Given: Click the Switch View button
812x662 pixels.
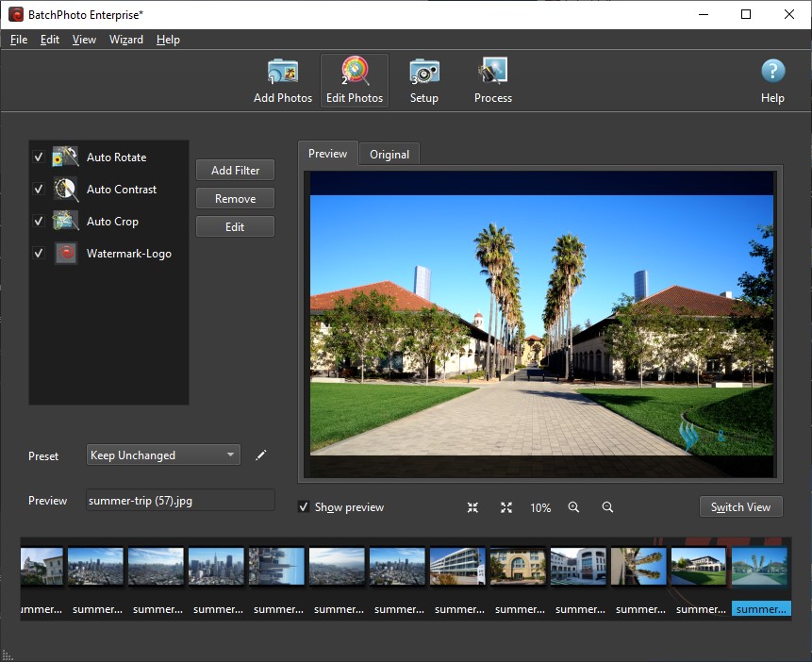Looking at the screenshot, I should coord(740,507).
